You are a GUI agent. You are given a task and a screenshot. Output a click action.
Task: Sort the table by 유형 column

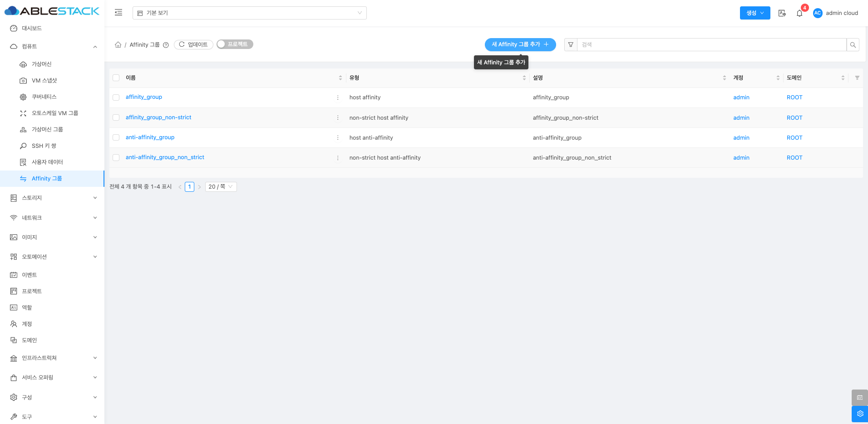click(x=524, y=78)
